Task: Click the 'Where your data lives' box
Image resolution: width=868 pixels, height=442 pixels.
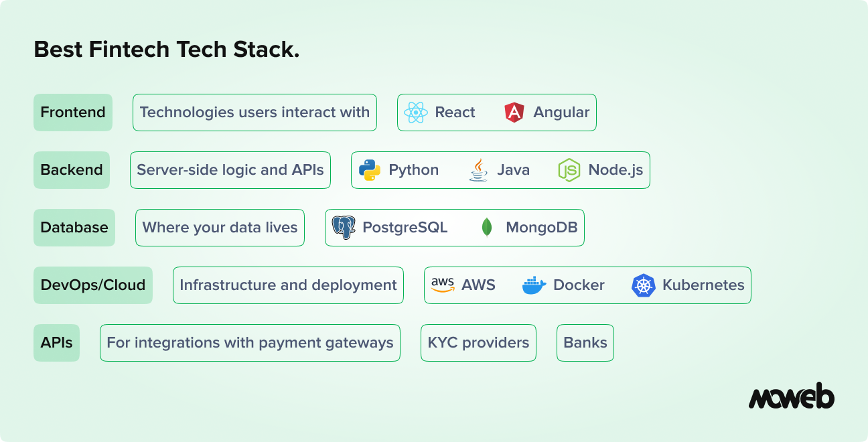Action: (220, 227)
